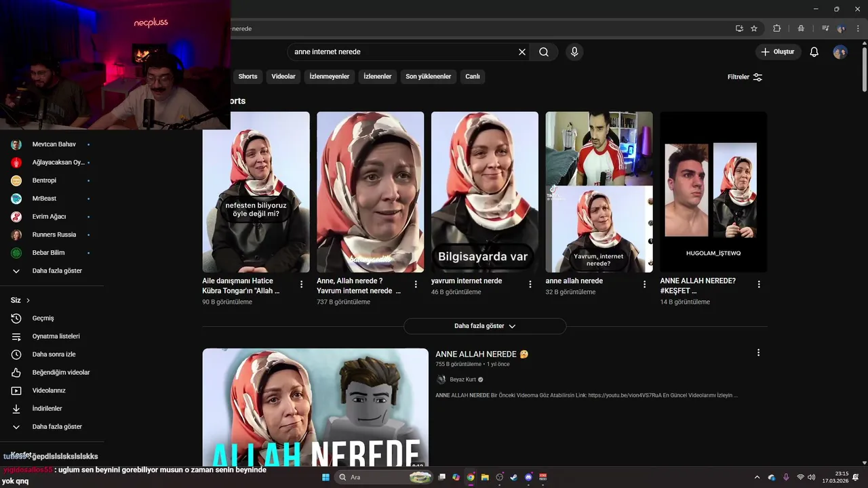Clear the YouTube search box text
The width and height of the screenshot is (868, 488).
tap(522, 52)
